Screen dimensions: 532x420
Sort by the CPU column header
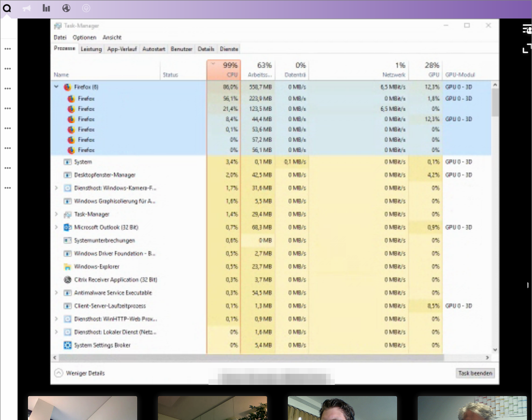click(224, 70)
